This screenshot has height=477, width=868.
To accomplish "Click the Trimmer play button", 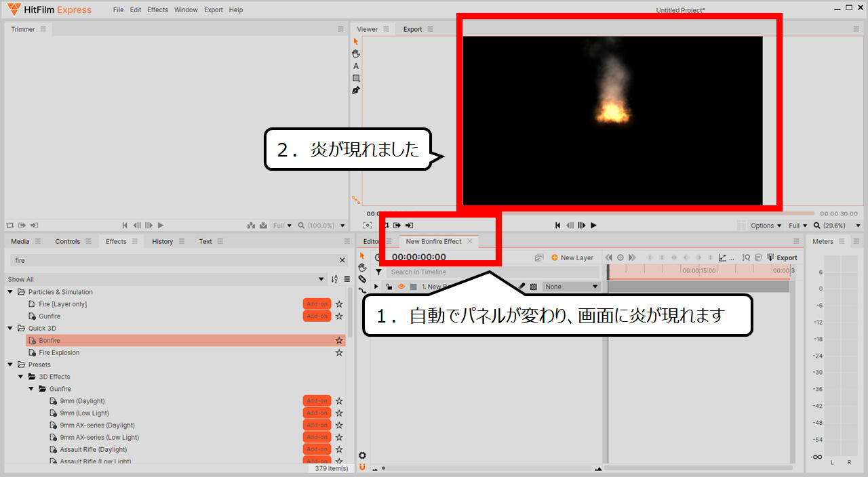I will (160, 225).
